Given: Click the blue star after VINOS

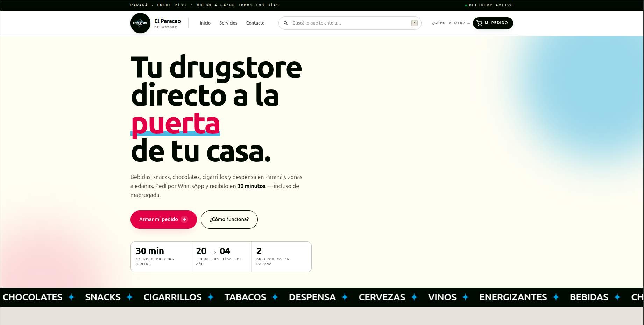Looking at the screenshot, I should pos(466,297).
